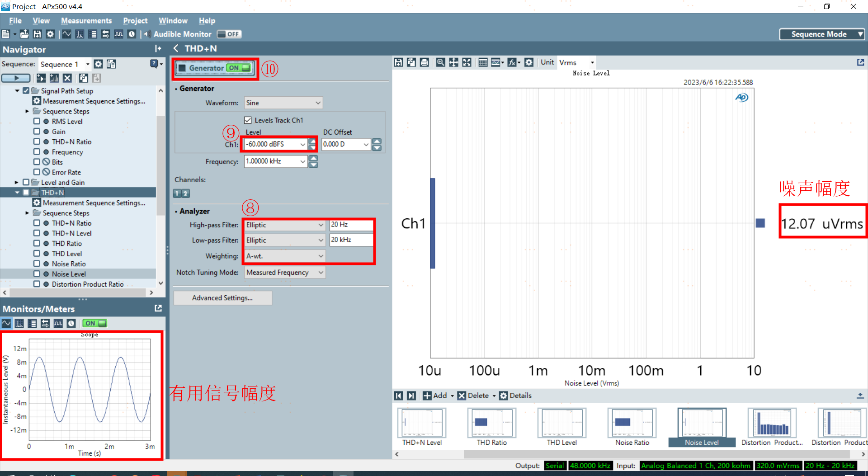Click the Add Sequence Step icon
The width and height of the screenshot is (868, 476).
tap(41, 78)
